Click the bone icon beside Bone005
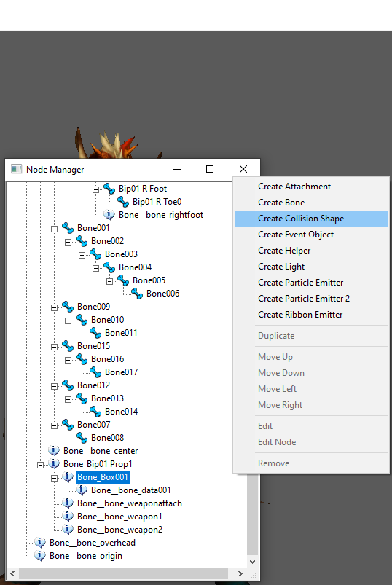392x585 pixels. [123, 280]
